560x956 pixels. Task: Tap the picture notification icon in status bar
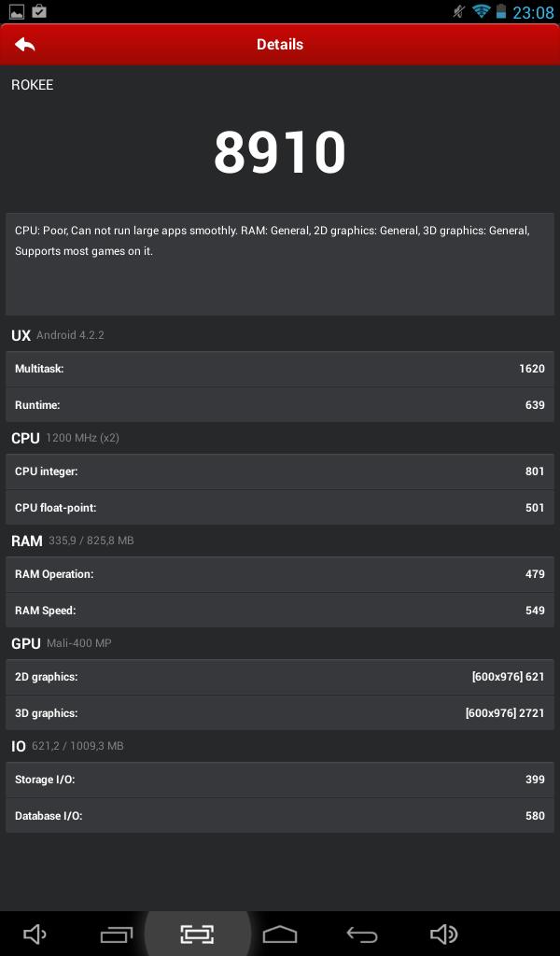click(x=17, y=11)
